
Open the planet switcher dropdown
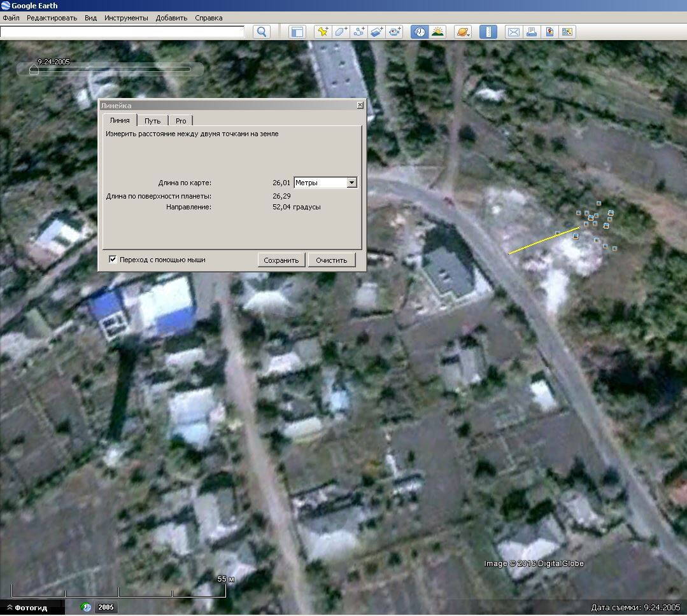coord(462,32)
